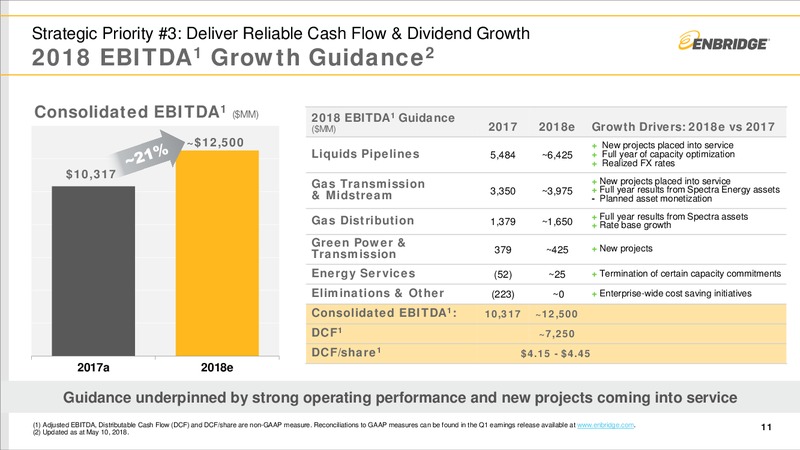Click the Gas Distribution row label
The height and width of the screenshot is (450, 800).
coord(363,220)
